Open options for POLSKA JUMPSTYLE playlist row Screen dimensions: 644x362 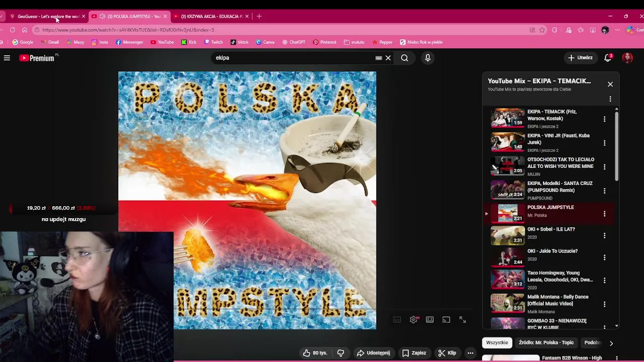point(604,214)
